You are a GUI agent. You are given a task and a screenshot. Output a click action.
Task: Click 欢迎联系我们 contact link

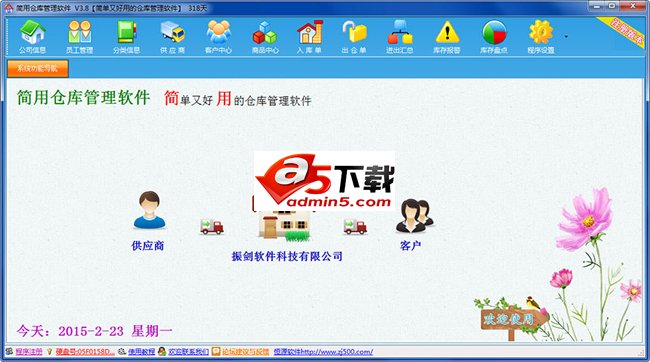tap(188, 352)
